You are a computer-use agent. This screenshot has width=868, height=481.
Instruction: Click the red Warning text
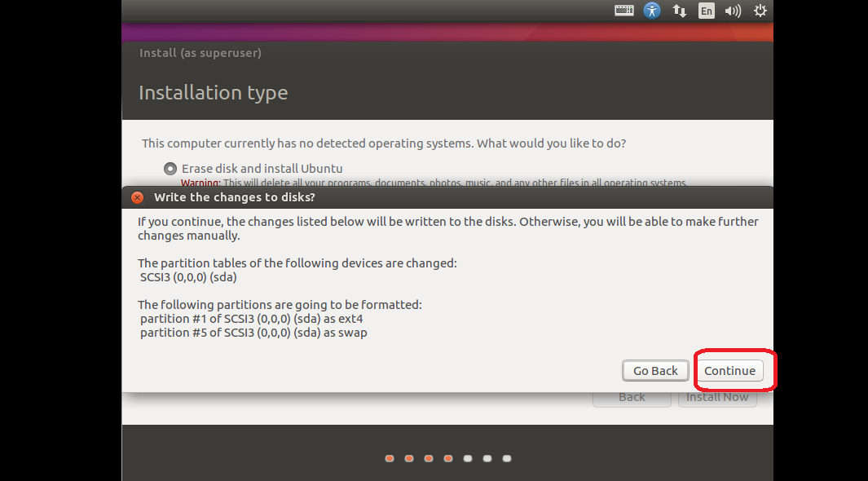200,183
